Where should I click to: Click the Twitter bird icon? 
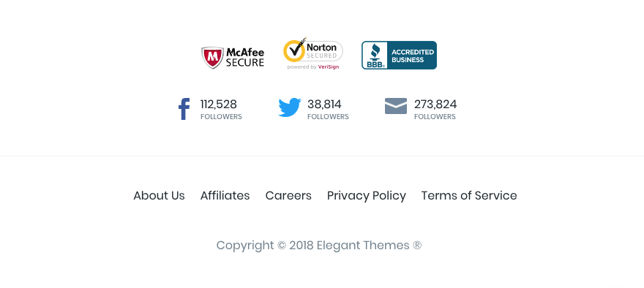click(x=290, y=107)
